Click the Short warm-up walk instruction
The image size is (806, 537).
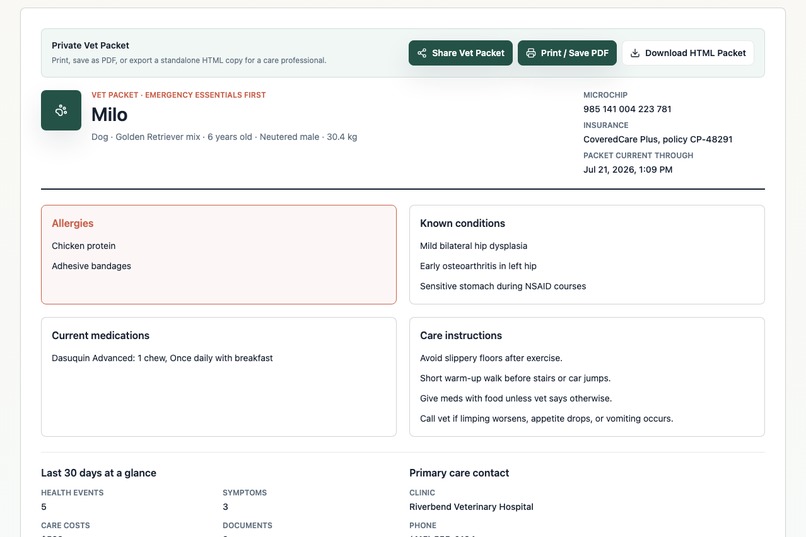[515, 378]
